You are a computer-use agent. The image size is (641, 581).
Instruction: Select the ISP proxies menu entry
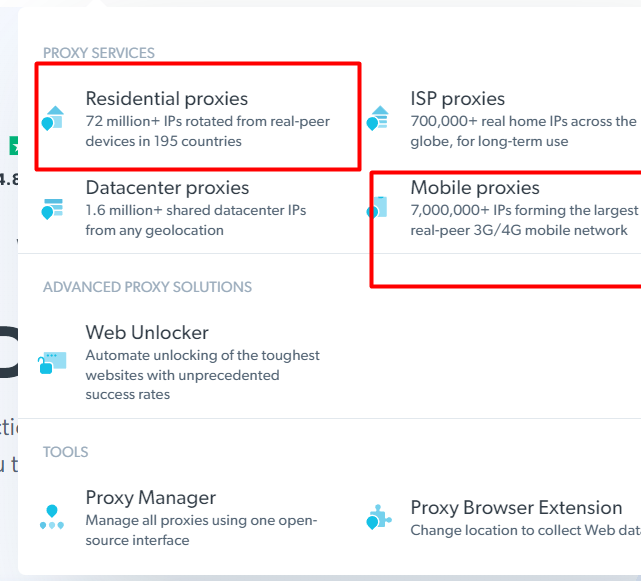click(x=457, y=99)
